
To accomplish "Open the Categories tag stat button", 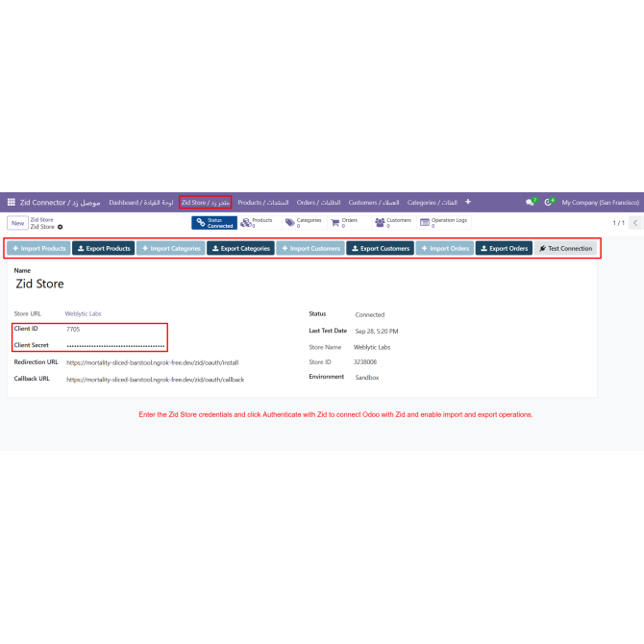I will point(305,223).
